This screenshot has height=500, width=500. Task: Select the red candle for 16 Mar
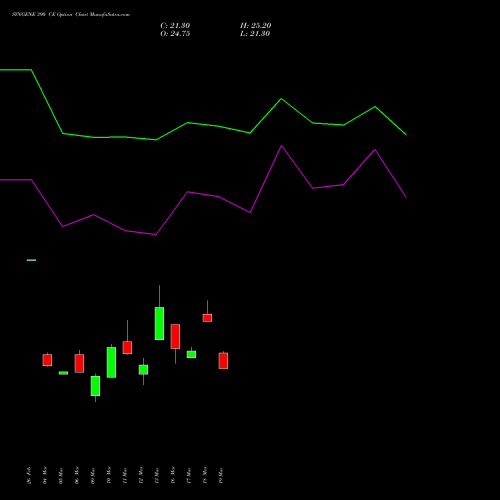pyautogui.click(x=175, y=336)
